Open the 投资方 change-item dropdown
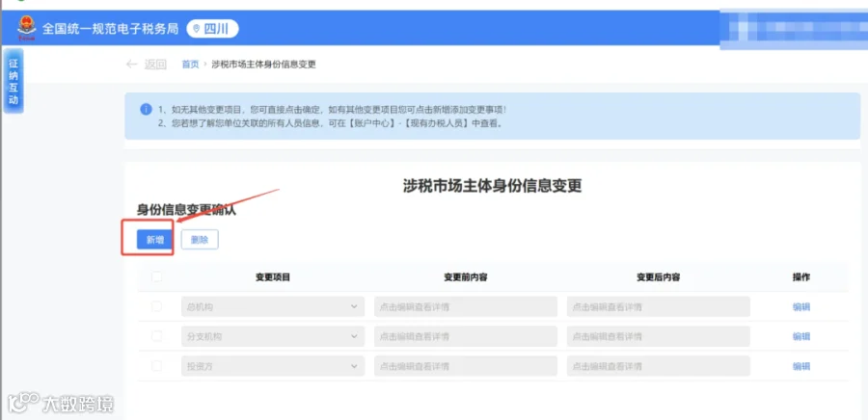 tap(273, 366)
